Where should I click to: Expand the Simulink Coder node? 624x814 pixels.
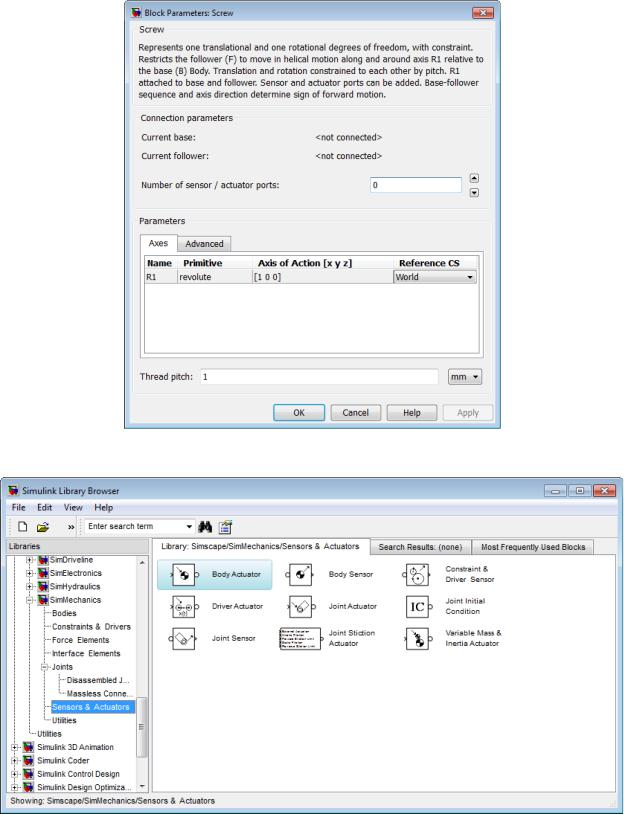coord(15,761)
